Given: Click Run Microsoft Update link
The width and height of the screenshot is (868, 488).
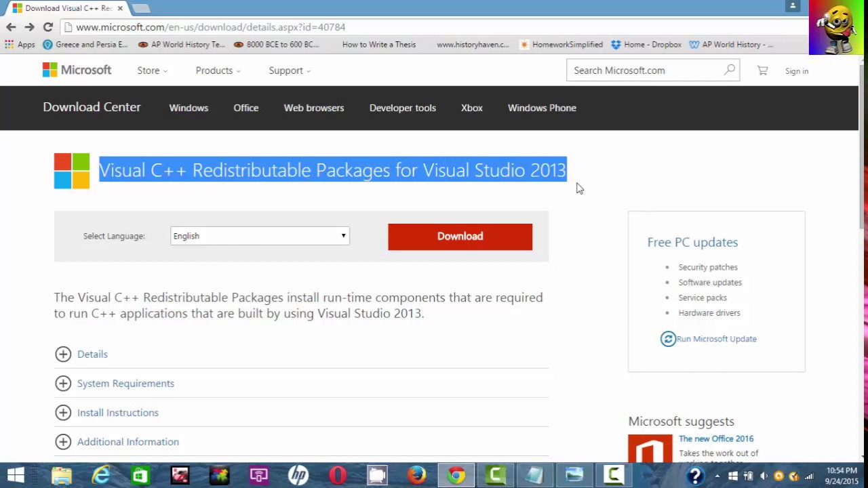Looking at the screenshot, I should coord(716,339).
